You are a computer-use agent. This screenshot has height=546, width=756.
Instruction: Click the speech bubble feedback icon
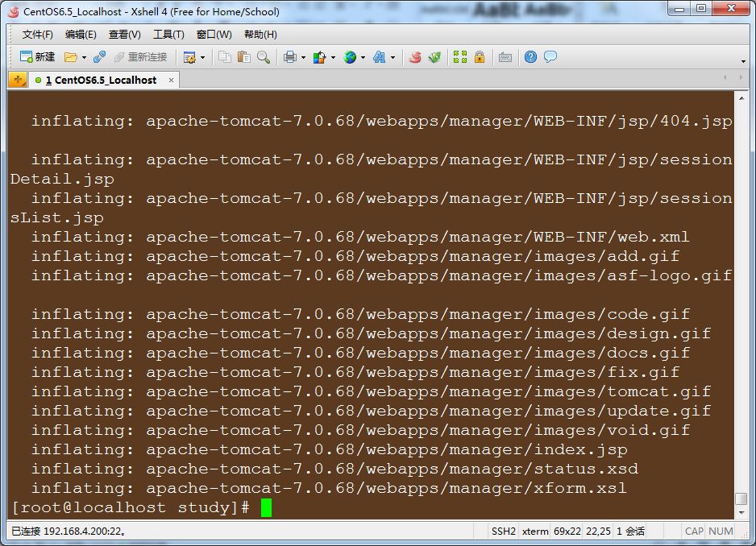[x=550, y=57]
